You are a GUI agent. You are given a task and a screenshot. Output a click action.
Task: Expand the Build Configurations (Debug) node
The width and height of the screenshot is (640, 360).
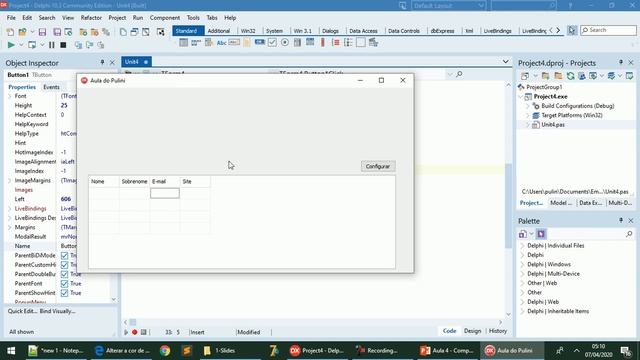[527, 106]
